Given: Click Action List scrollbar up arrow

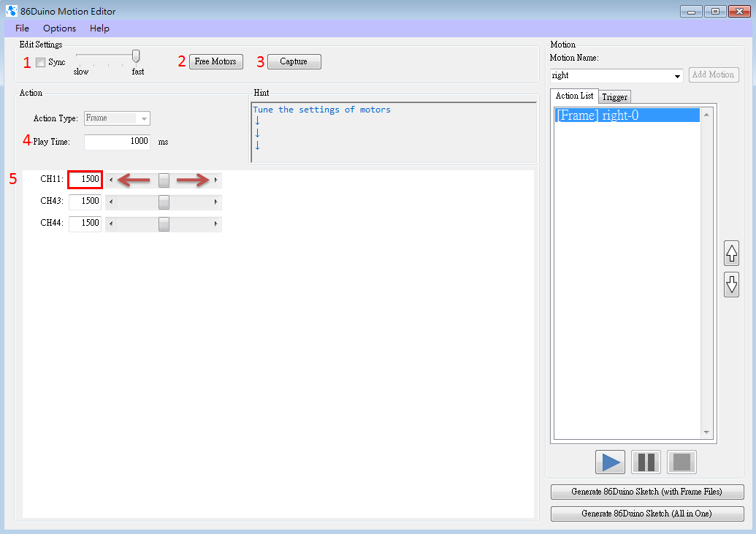Looking at the screenshot, I should coord(706,115).
